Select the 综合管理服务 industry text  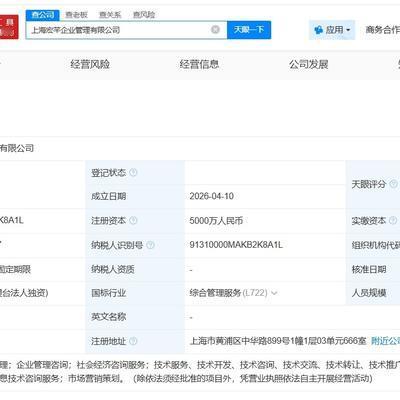215,293
